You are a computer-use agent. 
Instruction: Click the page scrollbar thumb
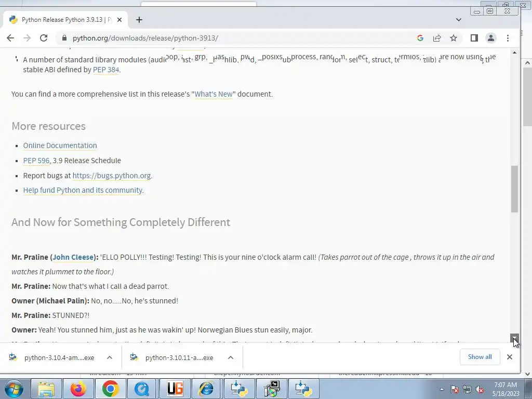515,189
